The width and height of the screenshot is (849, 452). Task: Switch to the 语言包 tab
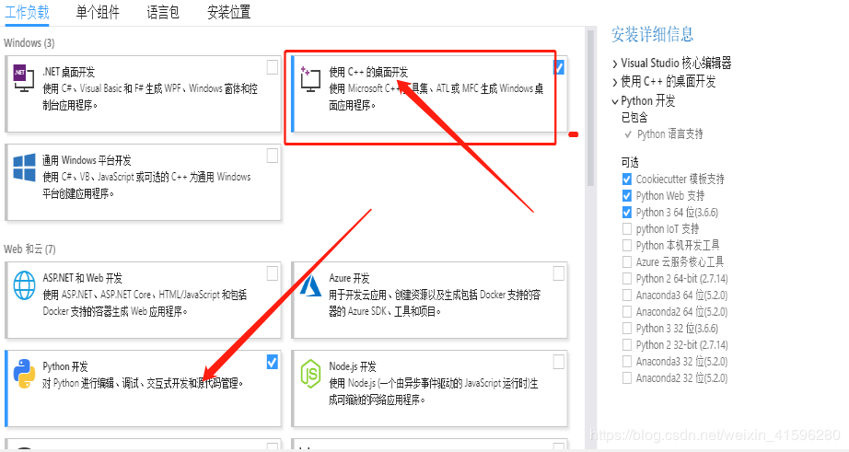click(x=163, y=12)
